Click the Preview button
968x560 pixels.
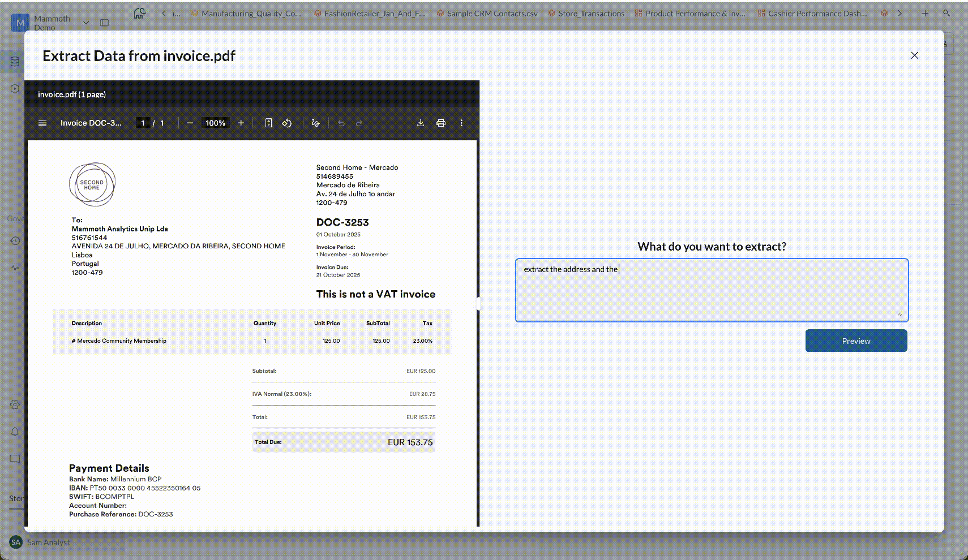(x=856, y=341)
